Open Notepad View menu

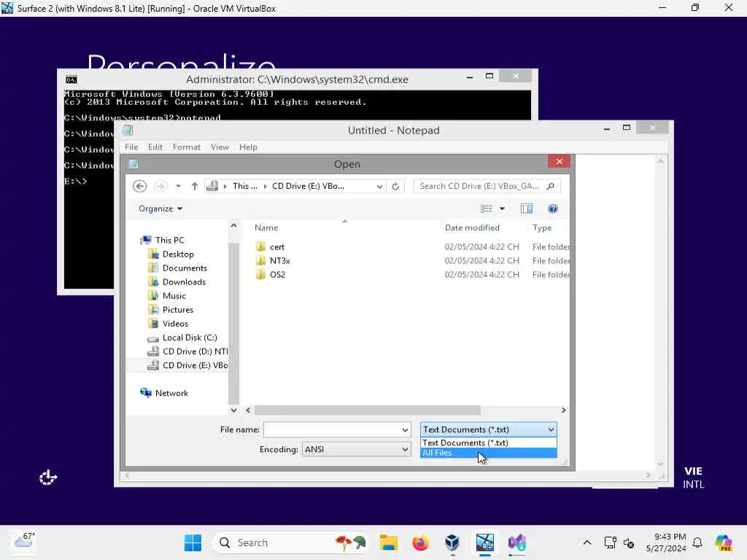pos(220,147)
